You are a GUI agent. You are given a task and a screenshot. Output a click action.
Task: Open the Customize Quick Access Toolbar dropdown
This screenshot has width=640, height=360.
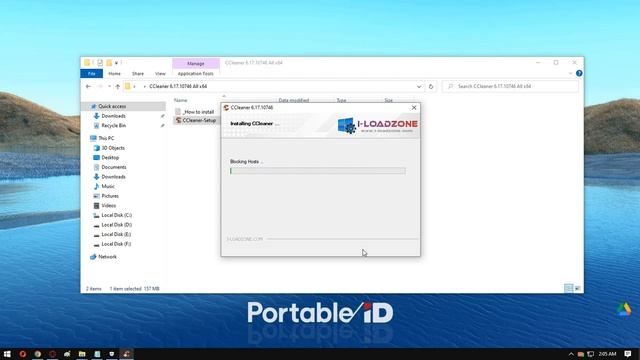116,63
